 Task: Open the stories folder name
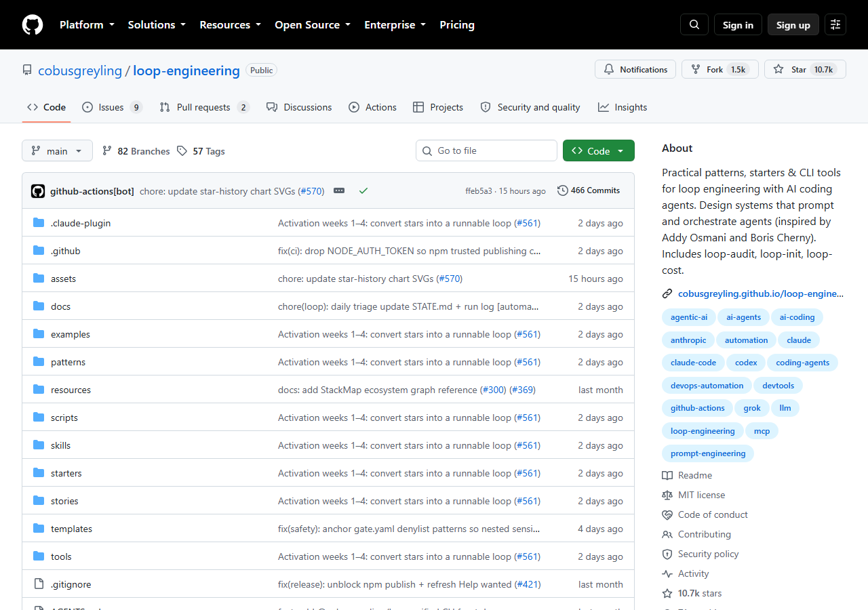(x=64, y=501)
